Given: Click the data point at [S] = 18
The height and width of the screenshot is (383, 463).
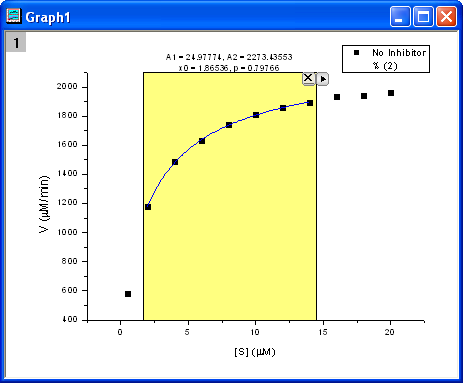Looking at the screenshot, I should click(364, 96).
